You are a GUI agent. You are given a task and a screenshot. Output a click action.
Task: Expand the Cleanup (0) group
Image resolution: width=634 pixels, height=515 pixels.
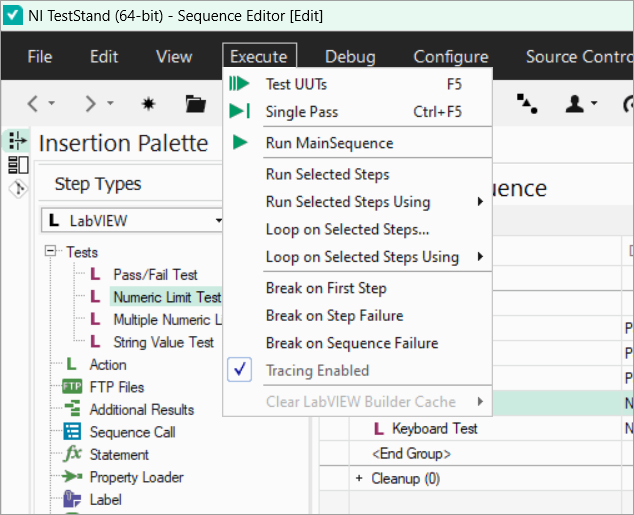[359, 478]
